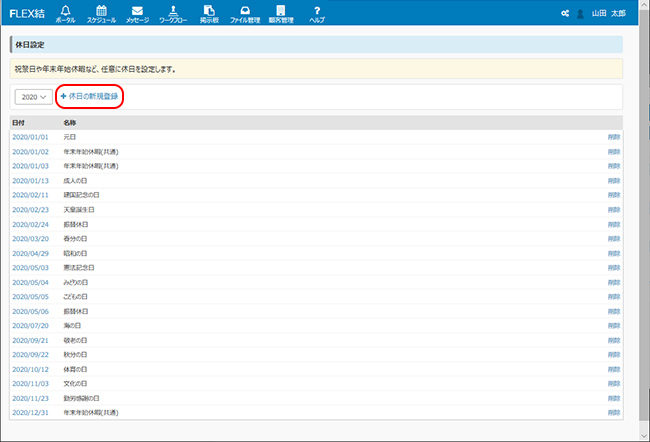650x442 pixels.
Task: Delete the 2020/07/20 海の日 row
Action: pos(614,326)
